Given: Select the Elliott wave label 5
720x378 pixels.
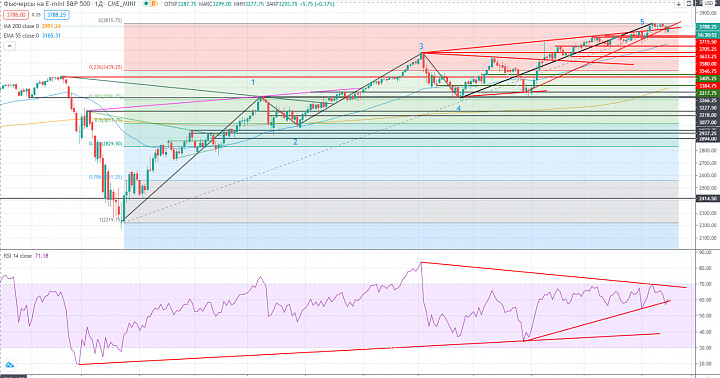Looking at the screenshot, I should (x=642, y=22).
